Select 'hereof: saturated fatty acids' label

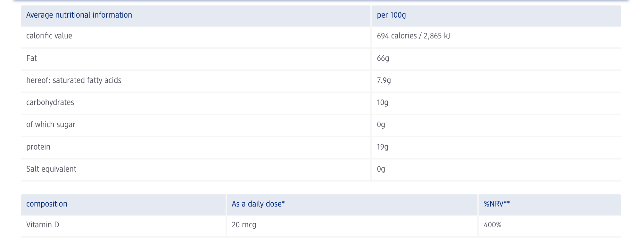point(74,80)
